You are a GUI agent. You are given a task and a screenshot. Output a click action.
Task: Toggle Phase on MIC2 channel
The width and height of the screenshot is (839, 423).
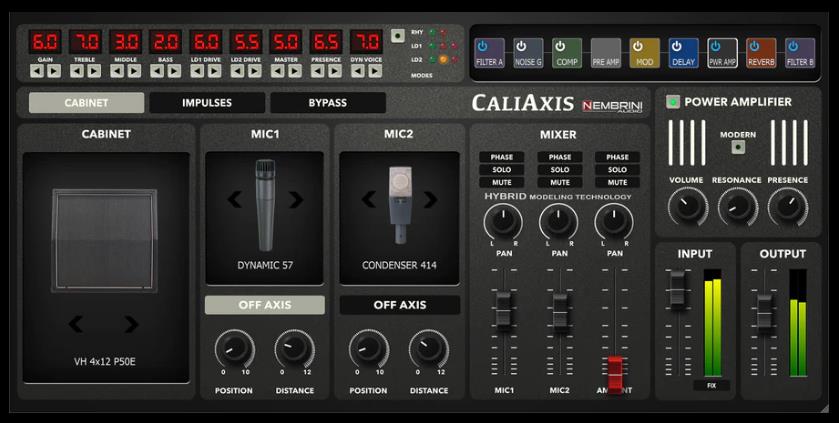[560, 157]
